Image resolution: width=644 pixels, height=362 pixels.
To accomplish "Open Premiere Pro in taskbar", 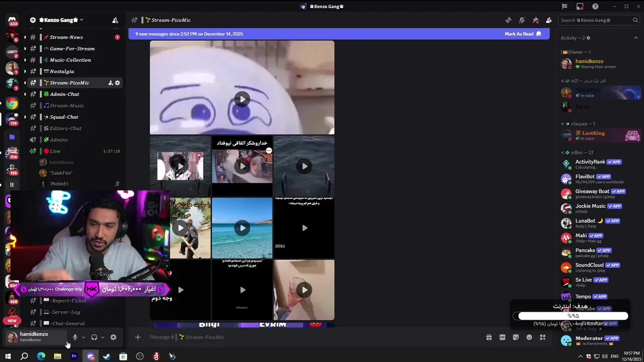I will [x=74, y=356].
